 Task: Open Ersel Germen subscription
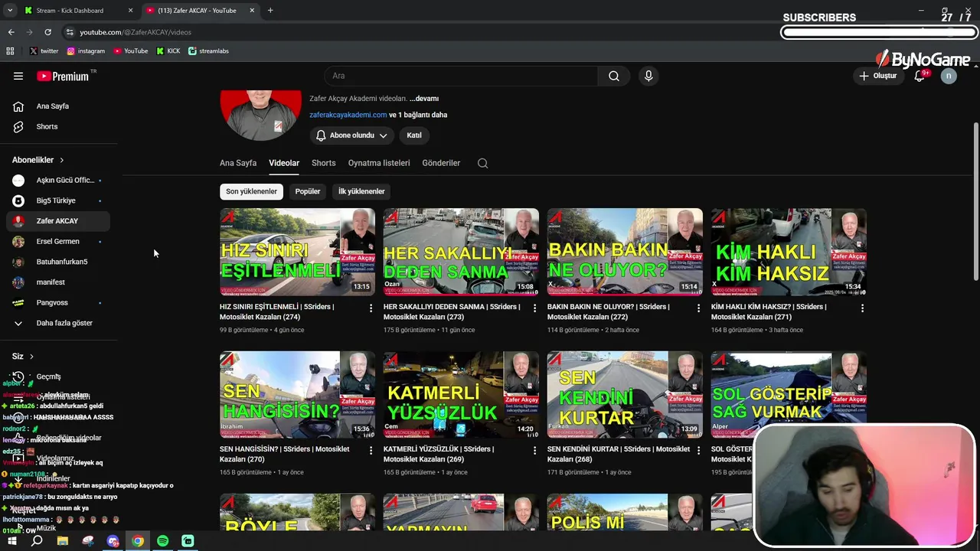coord(58,242)
